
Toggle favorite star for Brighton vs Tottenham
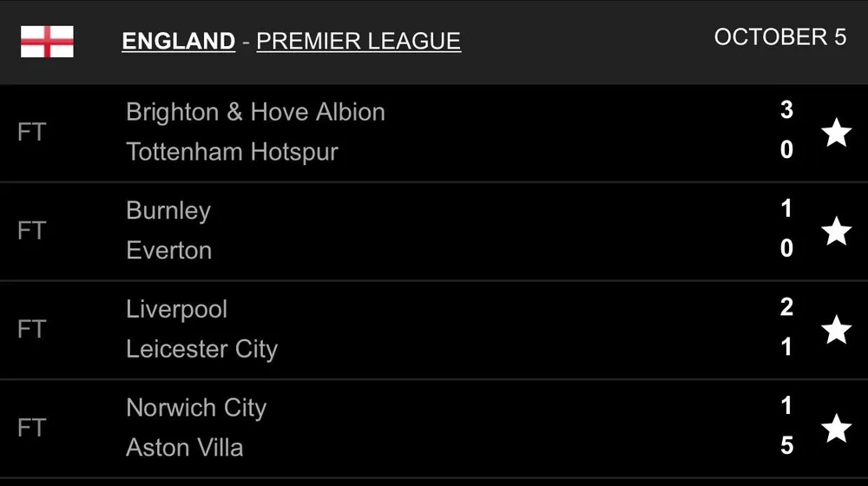tap(836, 133)
